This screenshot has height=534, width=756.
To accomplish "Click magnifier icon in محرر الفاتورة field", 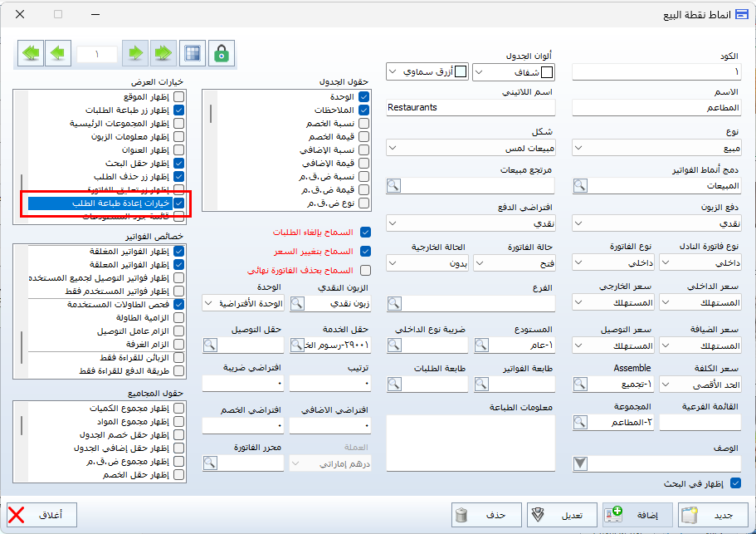I will pyautogui.click(x=210, y=464).
